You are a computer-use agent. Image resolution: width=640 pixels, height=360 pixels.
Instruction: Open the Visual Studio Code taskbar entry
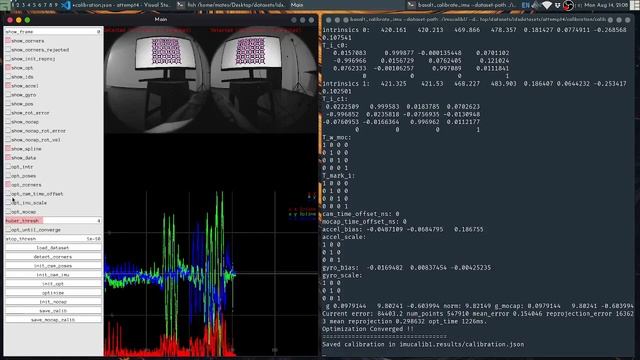(117, 5)
